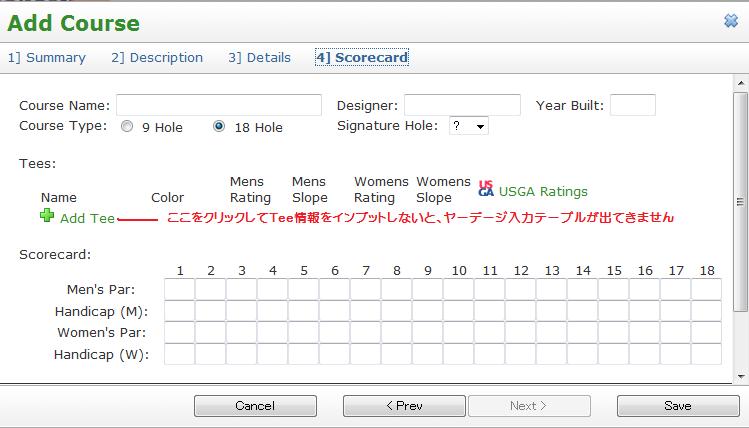Select the 18 Hole course type
The width and height of the screenshot is (749, 428).
pos(219,126)
